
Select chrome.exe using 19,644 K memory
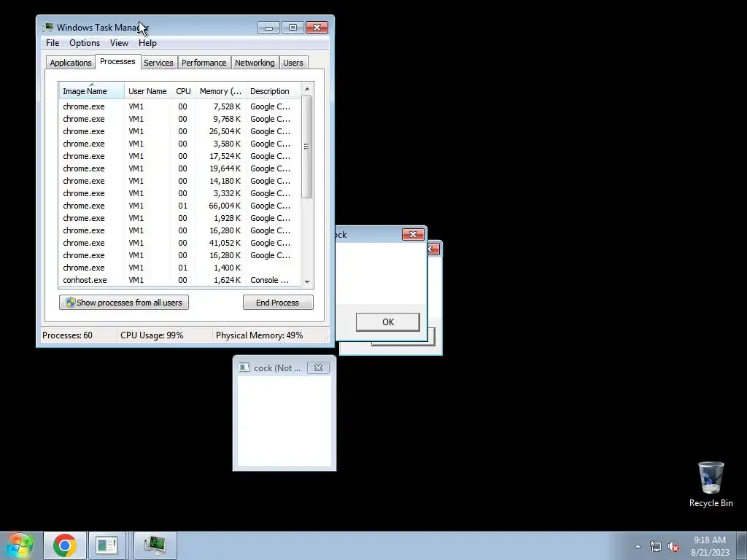(x=180, y=168)
